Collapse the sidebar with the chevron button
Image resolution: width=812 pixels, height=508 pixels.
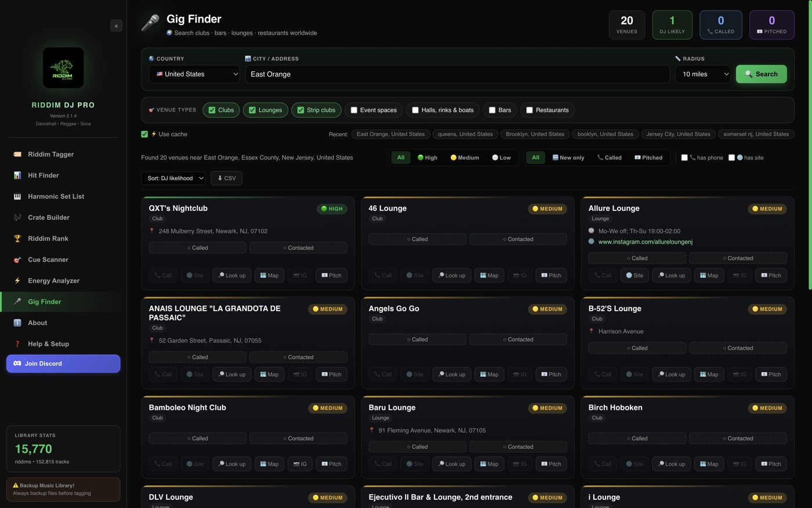coord(116,26)
